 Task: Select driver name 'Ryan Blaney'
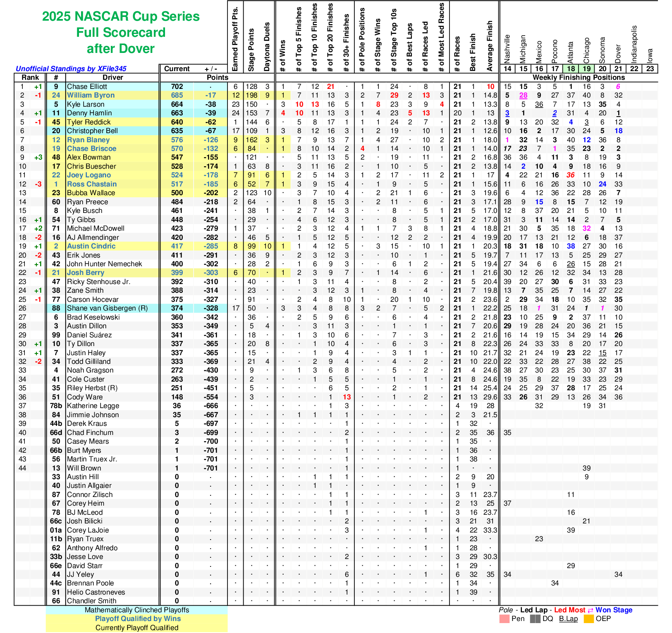click(88, 140)
